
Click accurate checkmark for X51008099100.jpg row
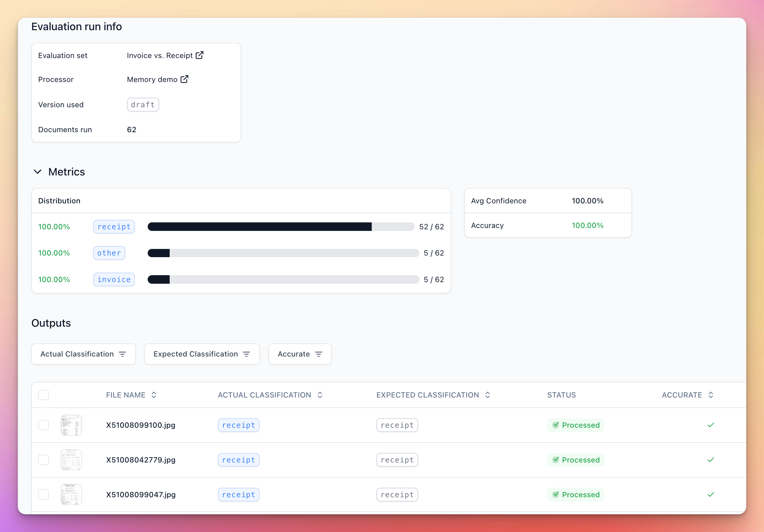click(x=711, y=425)
